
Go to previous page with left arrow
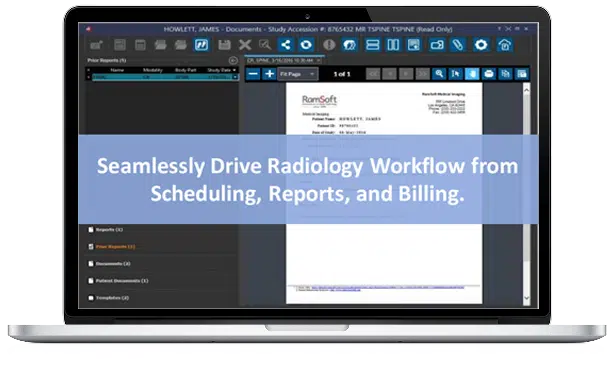coord(389,74)
